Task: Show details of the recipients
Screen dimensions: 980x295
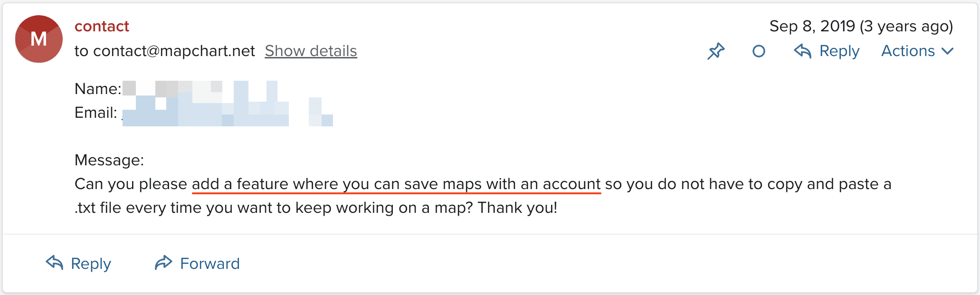Action: pyautogui.click(x=311, y=51)
